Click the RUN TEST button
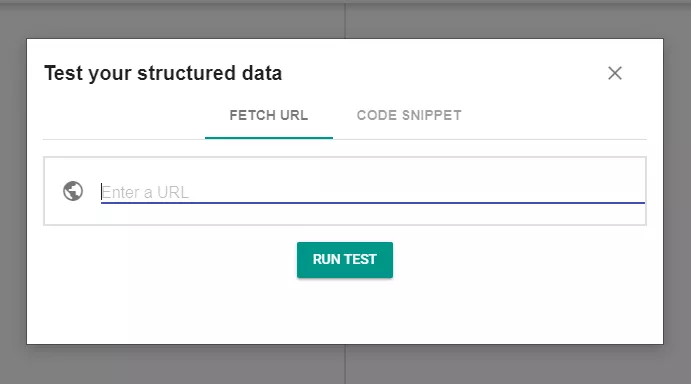Screen dimensions: 691x384 pos(345,260)
